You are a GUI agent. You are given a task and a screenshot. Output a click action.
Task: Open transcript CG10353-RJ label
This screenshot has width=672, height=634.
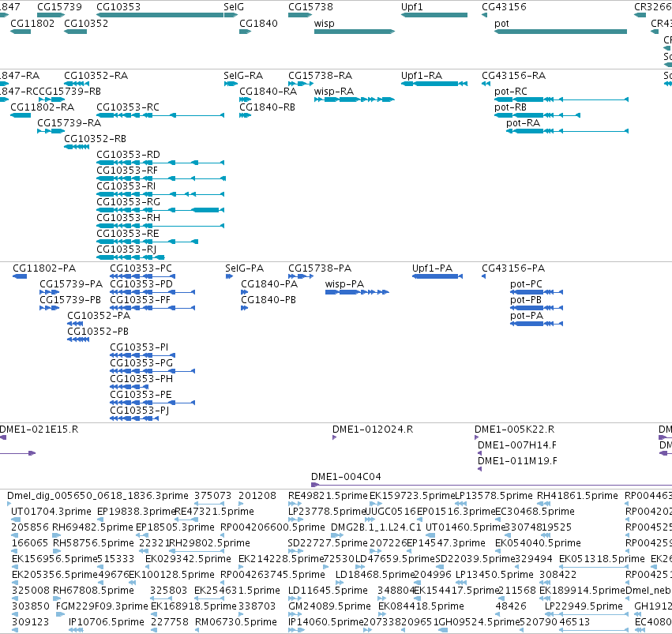[x=126, y=249]
